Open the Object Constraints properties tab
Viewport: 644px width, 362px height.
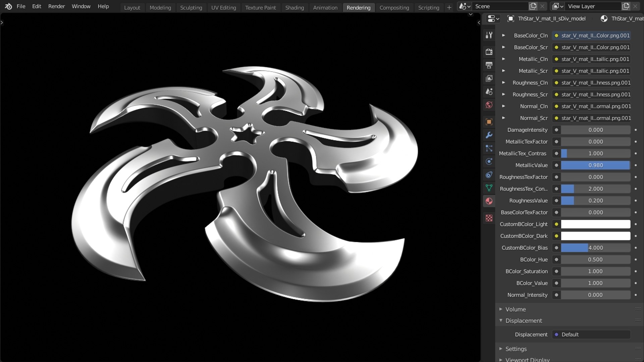coord(489,175)
